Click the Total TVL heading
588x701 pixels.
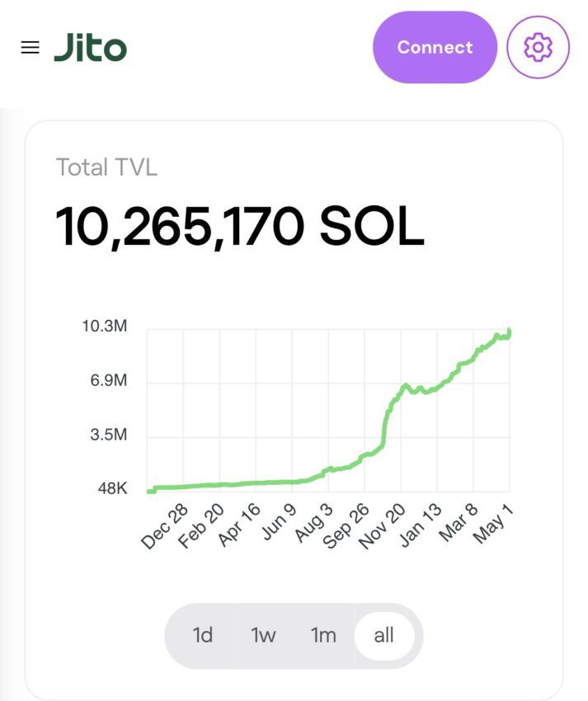[x=106, y=167]
